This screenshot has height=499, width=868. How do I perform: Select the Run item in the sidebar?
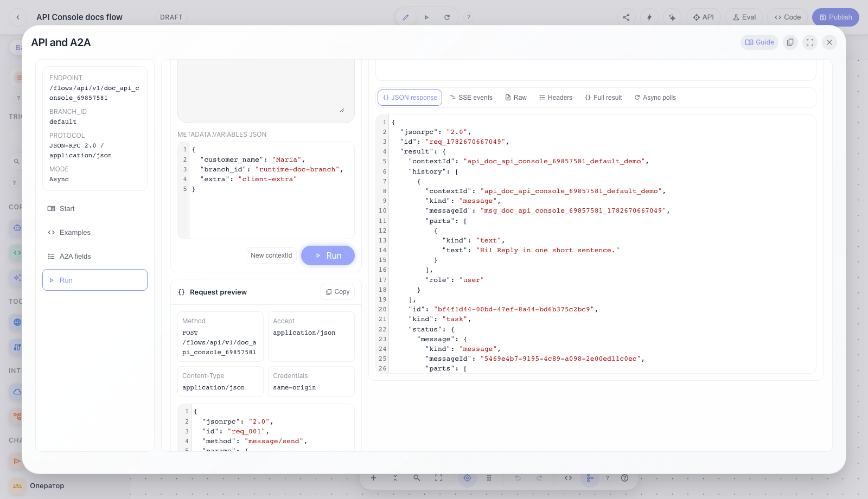click(x=95, y=280)
